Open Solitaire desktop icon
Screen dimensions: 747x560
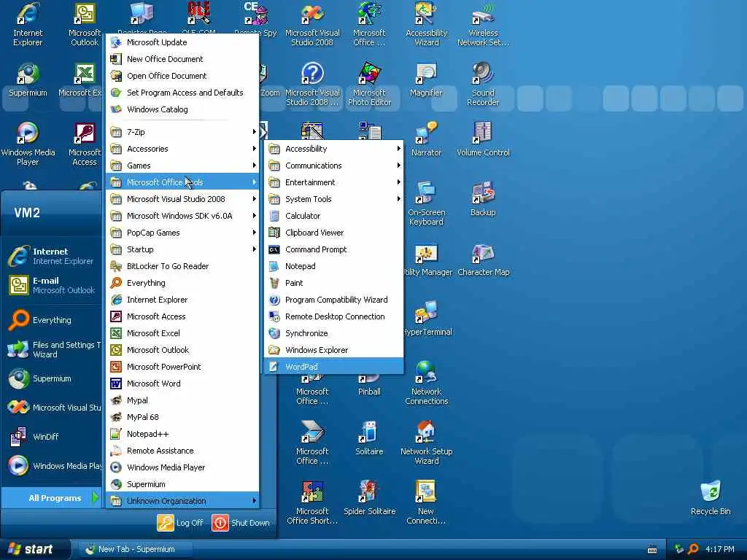369,438
